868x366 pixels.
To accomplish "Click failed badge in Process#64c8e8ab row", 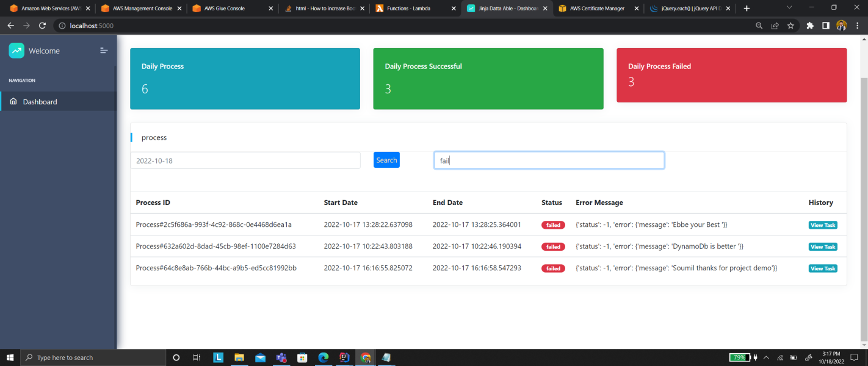I will [x=553, y=268].
